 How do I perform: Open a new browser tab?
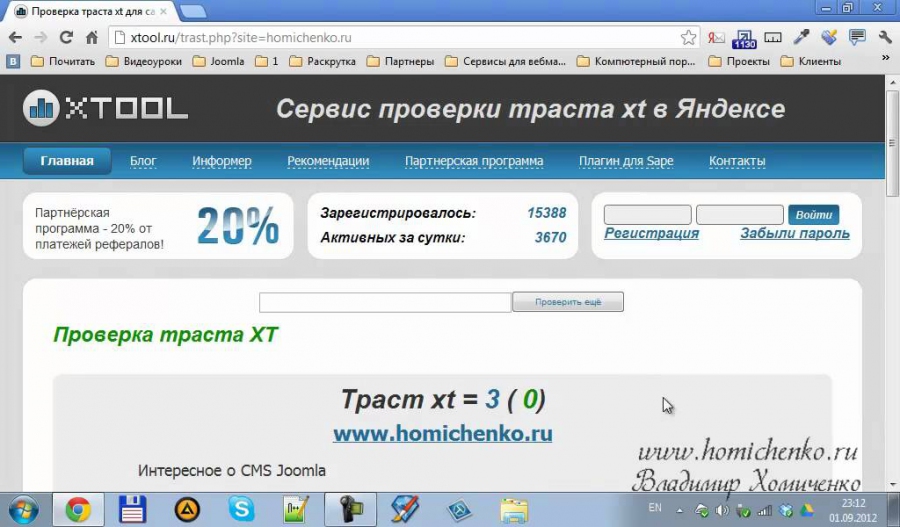[x=193, y=11]
